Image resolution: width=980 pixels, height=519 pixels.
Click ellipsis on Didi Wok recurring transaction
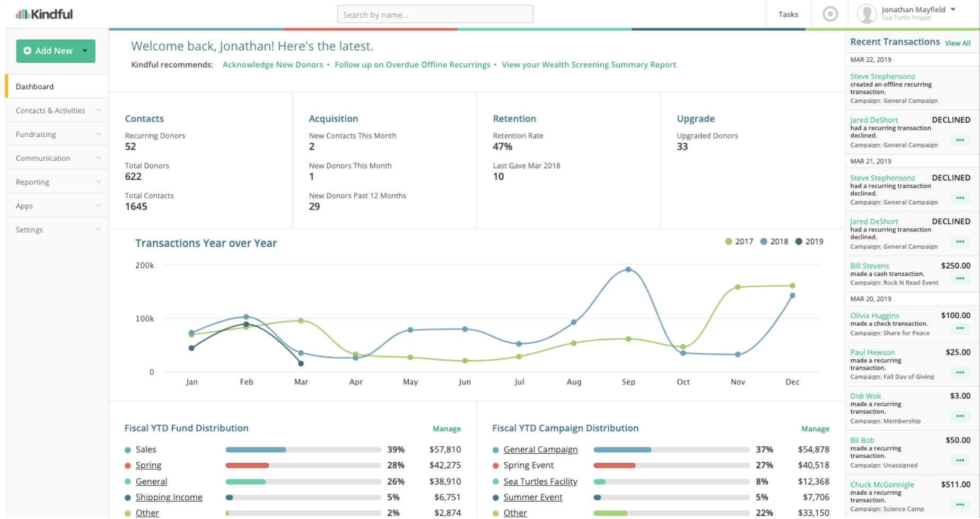(x=960, y=416)
